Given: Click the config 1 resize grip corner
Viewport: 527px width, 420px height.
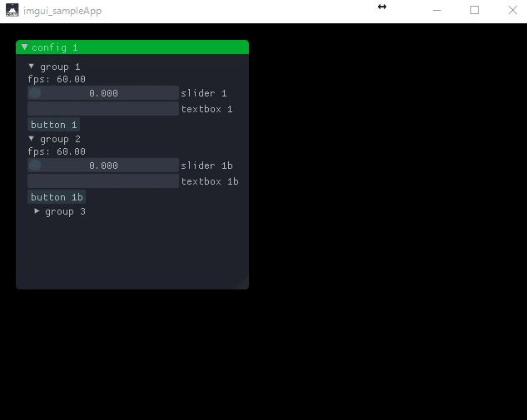Looking at the screenshot, I should [243, 284].
